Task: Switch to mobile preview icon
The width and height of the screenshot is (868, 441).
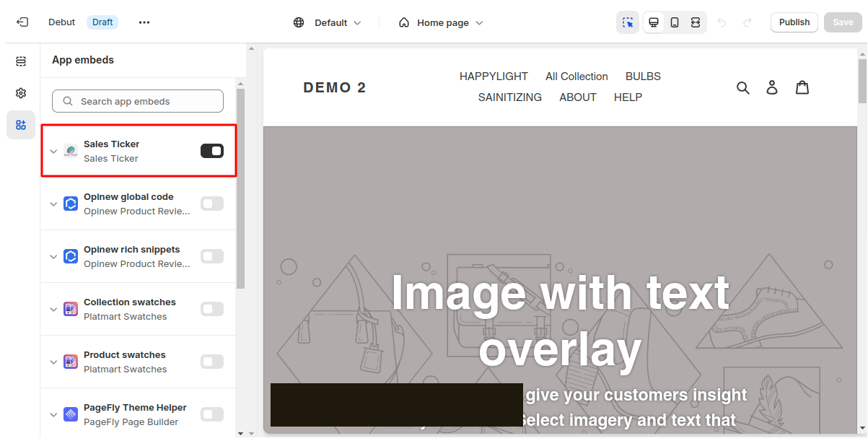Action: (675, 22)
